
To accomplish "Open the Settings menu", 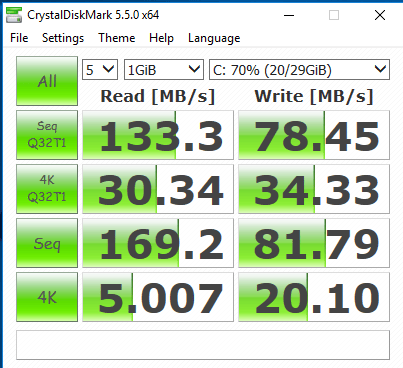I will 63,38.
